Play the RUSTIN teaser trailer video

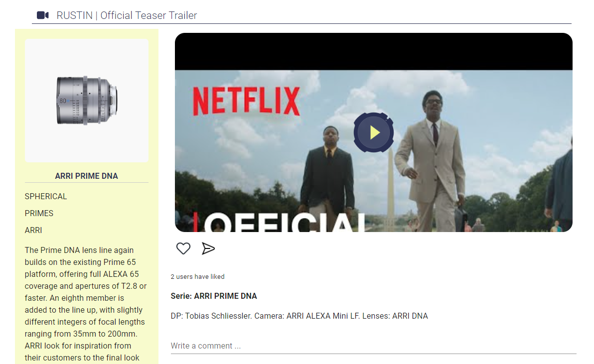tap(374, 132)
